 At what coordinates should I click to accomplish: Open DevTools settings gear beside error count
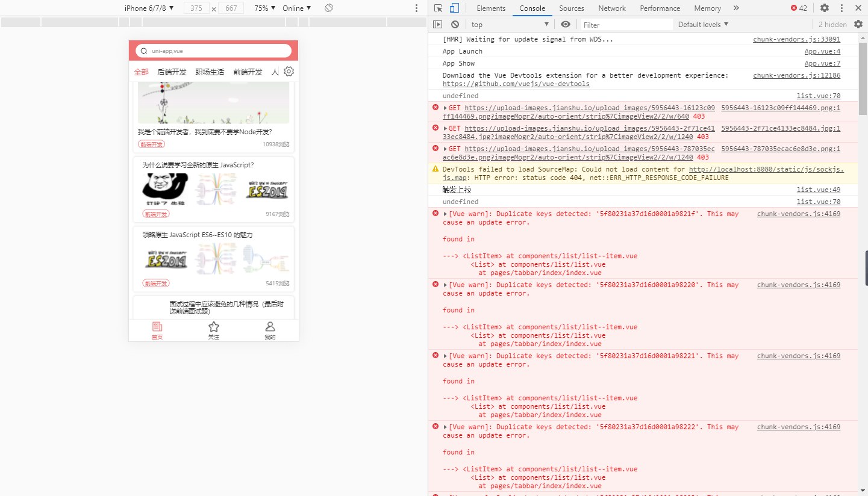coord(824,8)
